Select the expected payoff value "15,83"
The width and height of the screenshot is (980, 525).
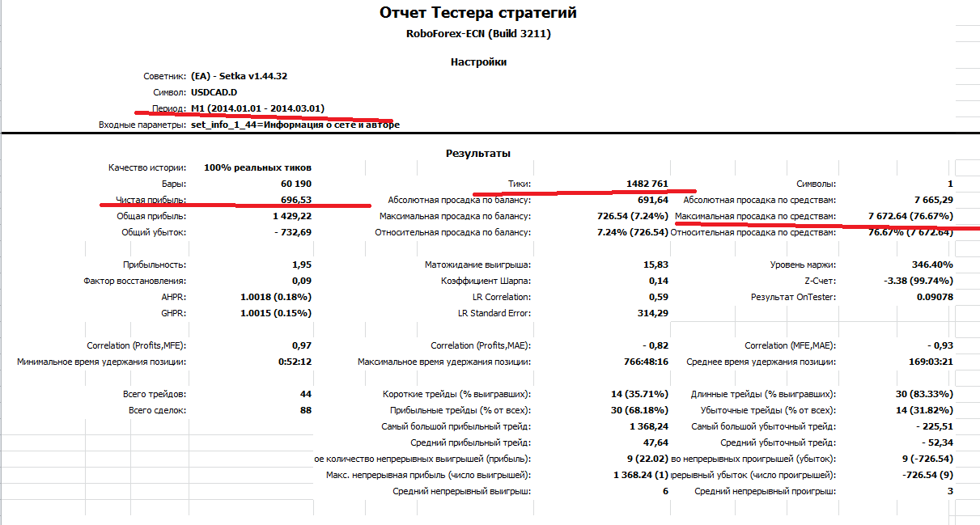[x=658, y=265]
